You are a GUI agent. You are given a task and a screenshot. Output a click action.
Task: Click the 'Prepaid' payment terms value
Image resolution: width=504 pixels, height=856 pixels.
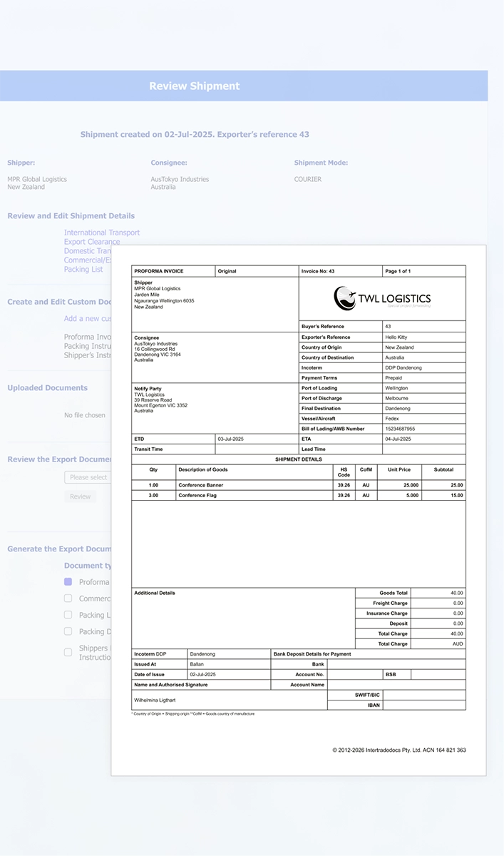(x=394, y=378)
